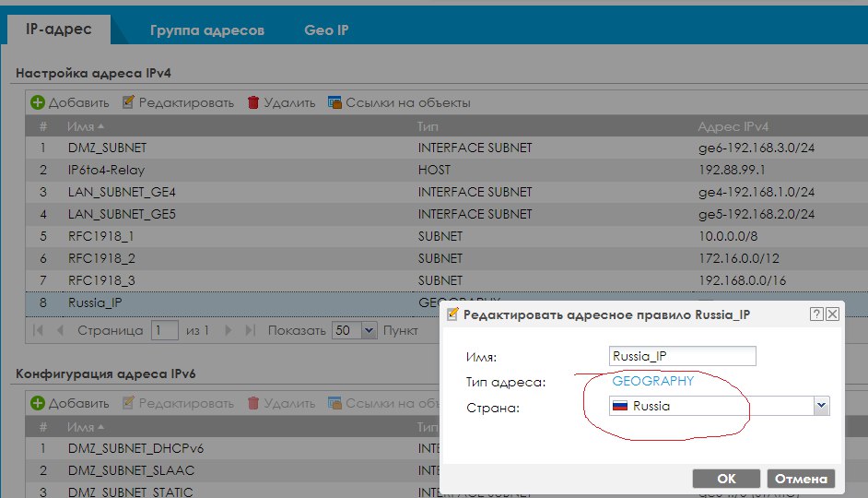The image size is (868, 498).
Task: Click the 10.0.0.0/8 address cell
Action: pyautogui.click(x=728, y=236)
